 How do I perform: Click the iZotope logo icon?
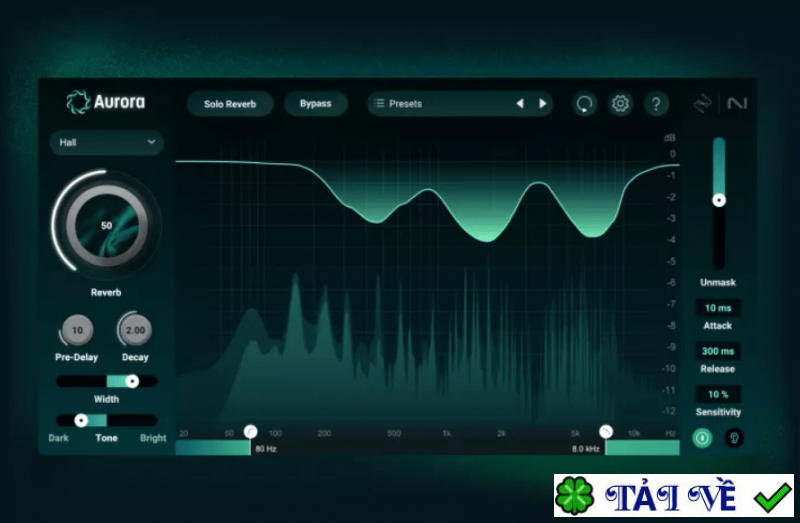pyautogui.click(x=703, y=104)
